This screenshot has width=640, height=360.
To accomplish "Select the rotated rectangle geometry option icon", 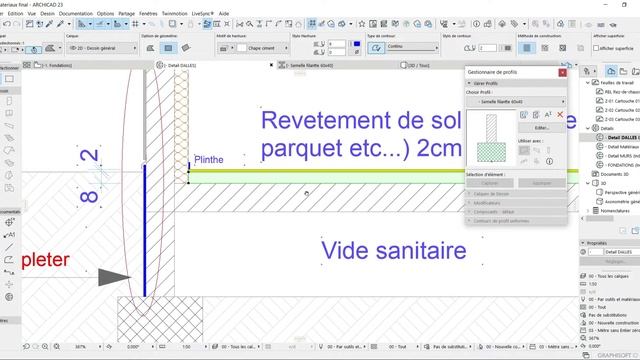I will (186, 48).
